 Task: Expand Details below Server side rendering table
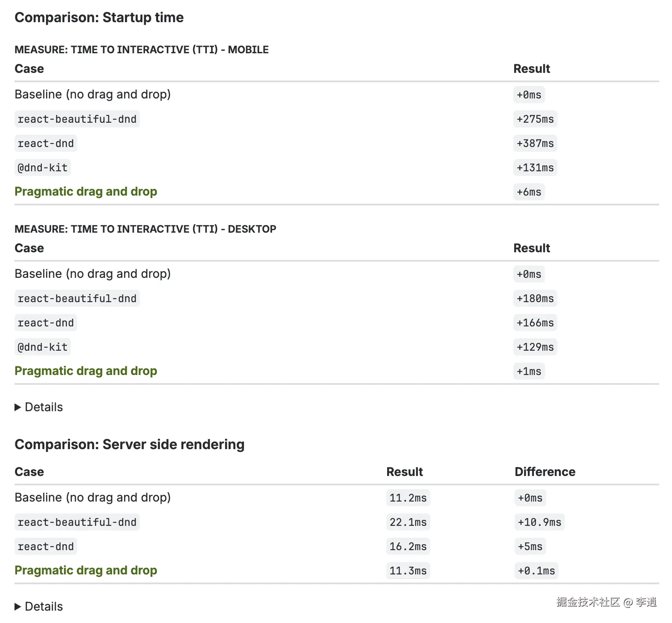coord(39,607)
